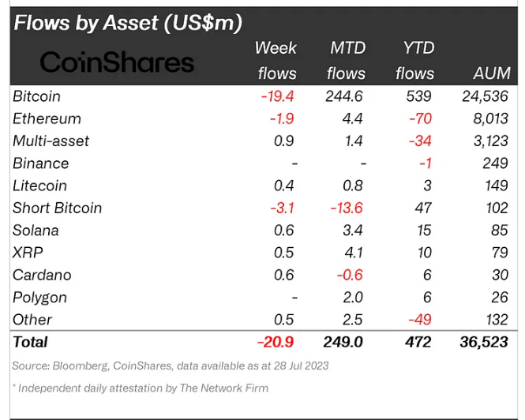Click the Ethereum row label
The height and width of the screenshot is (420, 525).
point(47,118)
